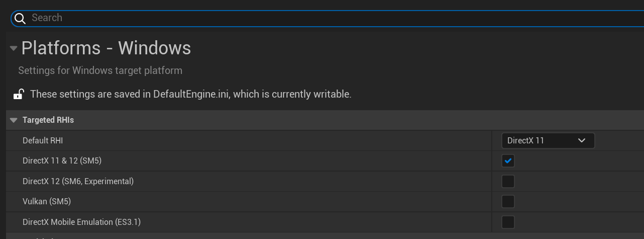Enable DirectX Mobile Emulation (ES3.1) checkbox
The height and width of the screenshot is (239, 644).
(508, 222)
